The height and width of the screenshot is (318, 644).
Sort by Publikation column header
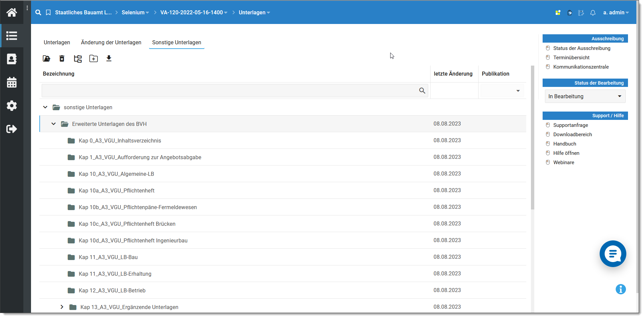click(495, 74)
